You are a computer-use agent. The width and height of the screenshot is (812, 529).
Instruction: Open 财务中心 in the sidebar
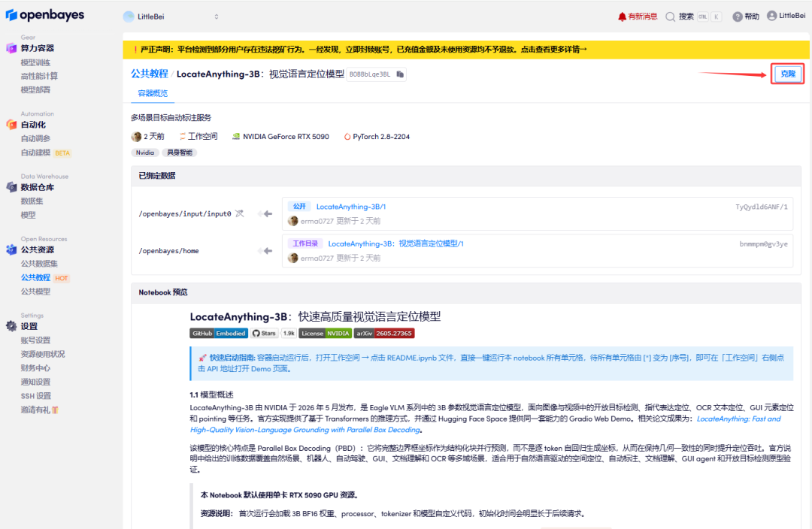pos(35,368)
